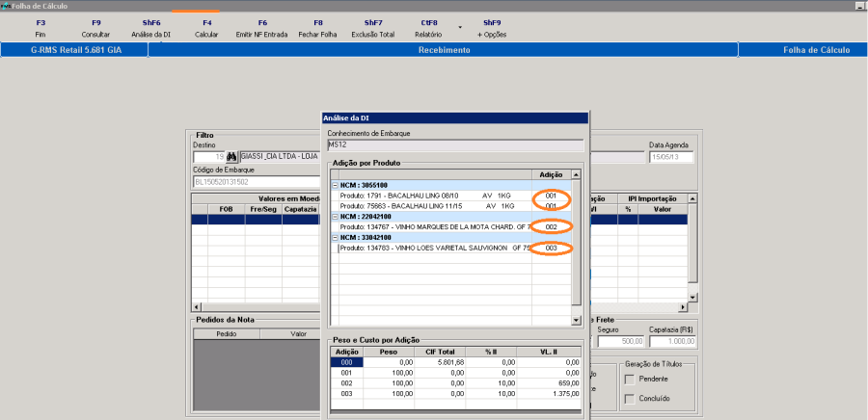868x420 pixels.
Task: Click the F3 Fim toolbar item
Action: click(41, 29)
